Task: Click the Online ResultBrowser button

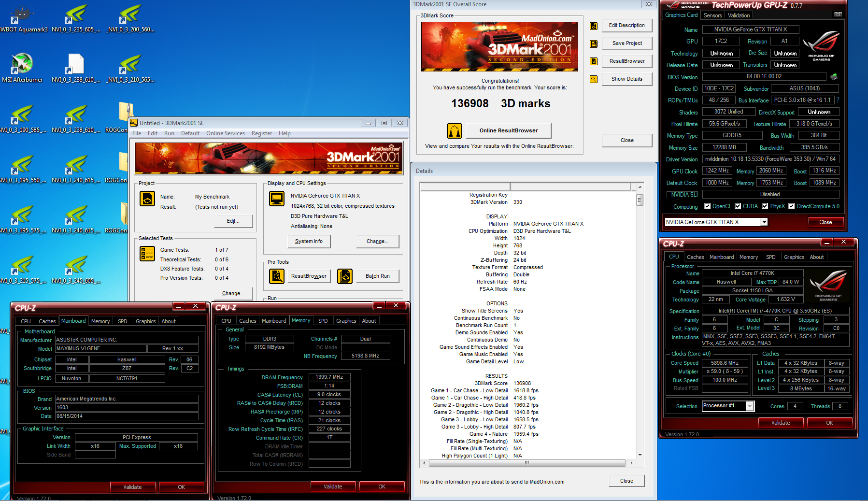Action: pyautogui.click(x=509, y=131)
